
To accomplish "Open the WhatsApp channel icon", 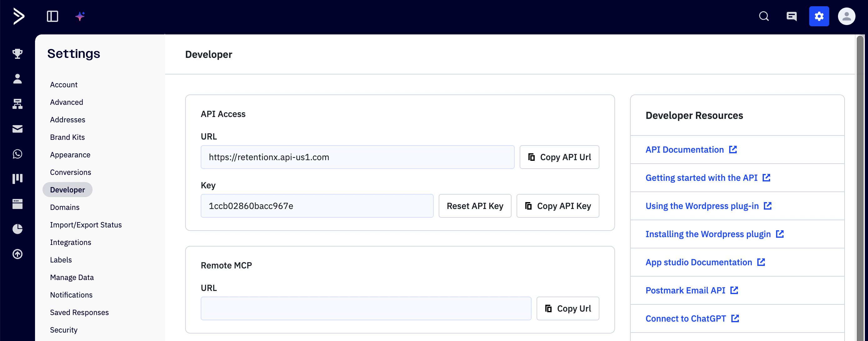I will tap(17, 154).
